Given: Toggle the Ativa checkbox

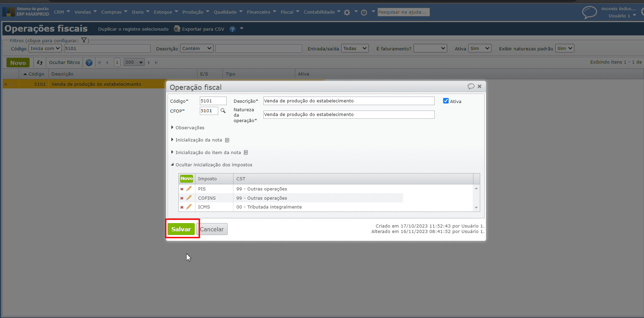Looking at the screenshot, I should point(446,101).
